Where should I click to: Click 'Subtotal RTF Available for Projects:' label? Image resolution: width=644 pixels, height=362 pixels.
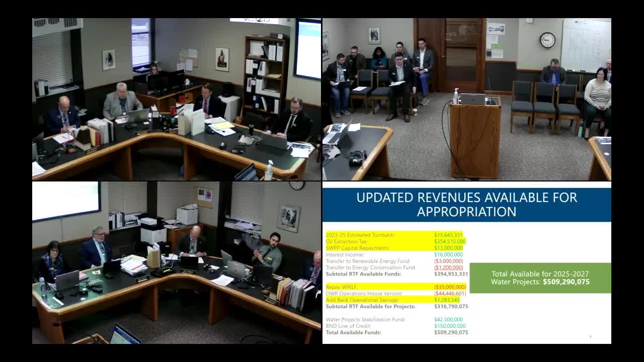pos(370,306)
